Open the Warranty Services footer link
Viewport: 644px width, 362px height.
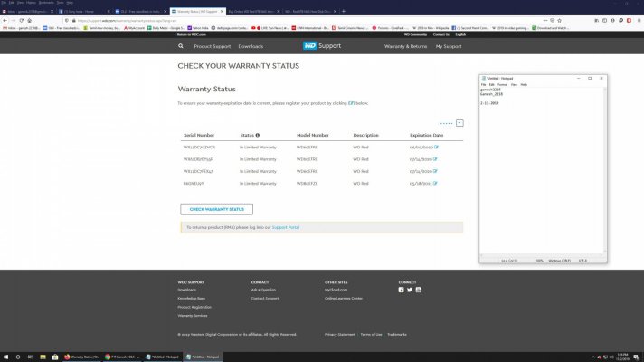(193, 316)
